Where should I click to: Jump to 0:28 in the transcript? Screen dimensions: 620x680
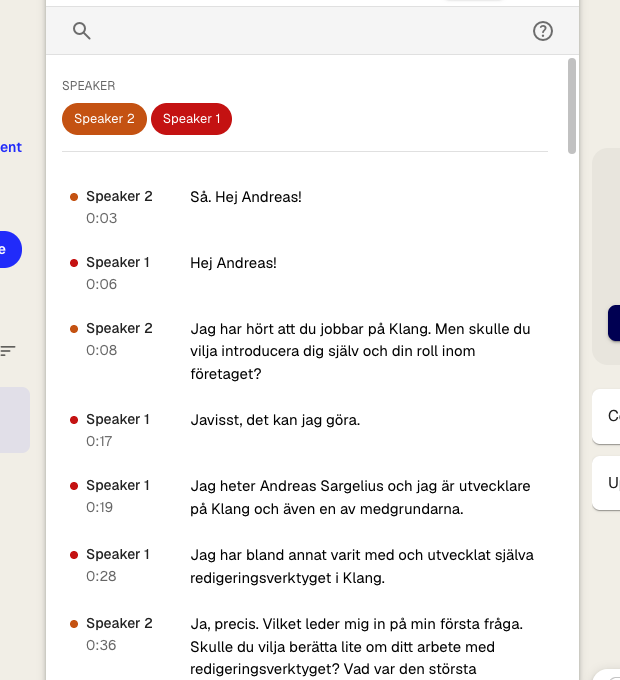coord(101,576)
